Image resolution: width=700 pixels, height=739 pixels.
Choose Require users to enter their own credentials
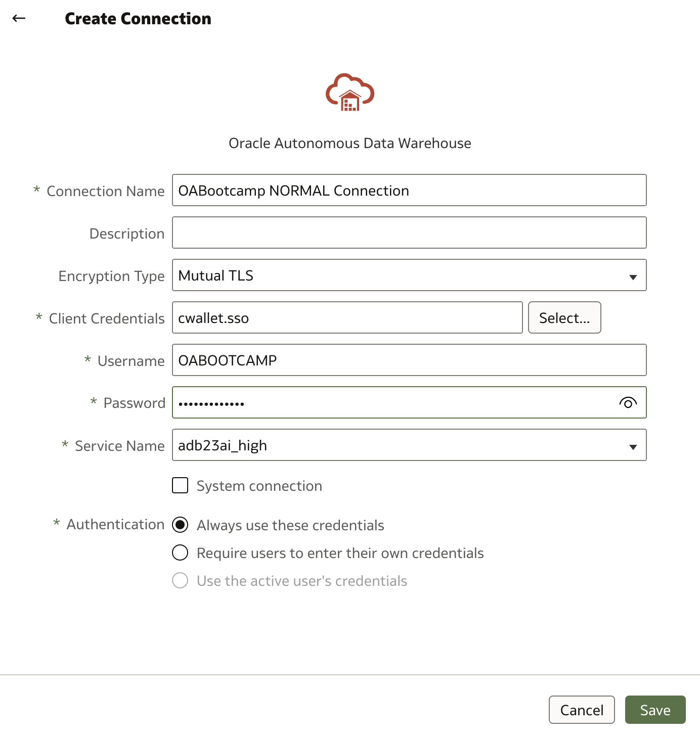pos(180,552)
